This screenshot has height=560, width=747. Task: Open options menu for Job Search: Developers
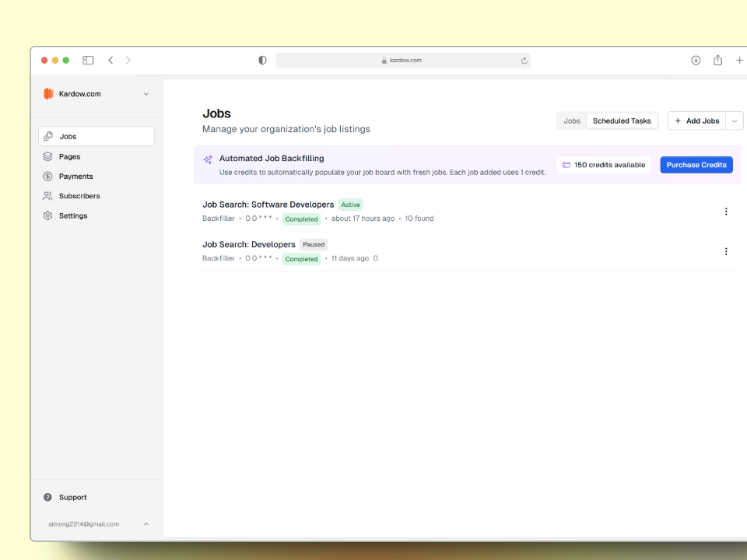click(x=726, y=251)
